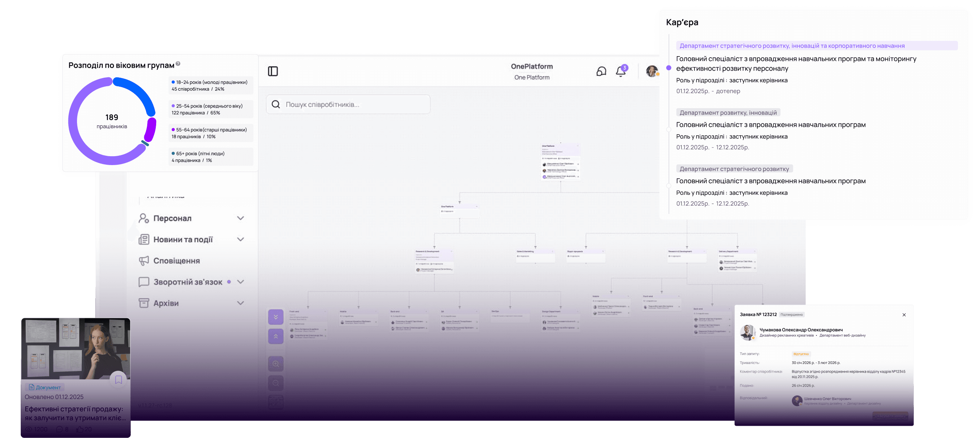Click the magnifier icon in employee search
This screenshot has width=980, height=438.
tap(276, 104)
